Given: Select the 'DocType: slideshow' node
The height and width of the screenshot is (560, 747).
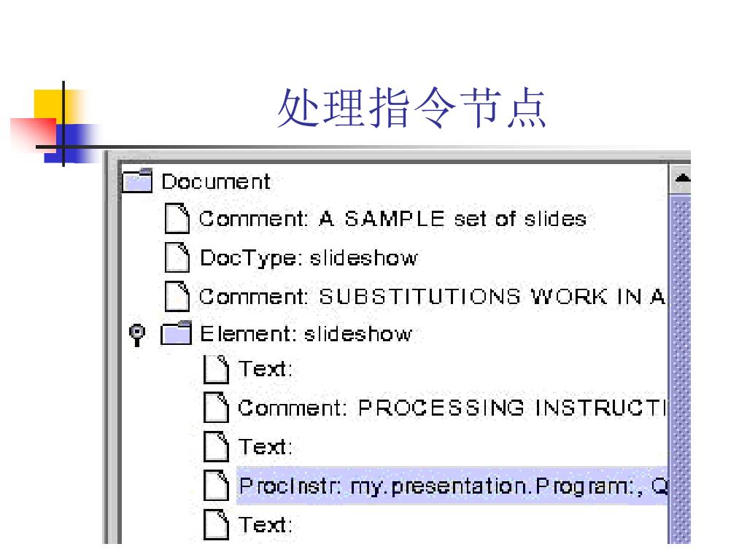Looking at the screenshot, I should tap(309, 257).
